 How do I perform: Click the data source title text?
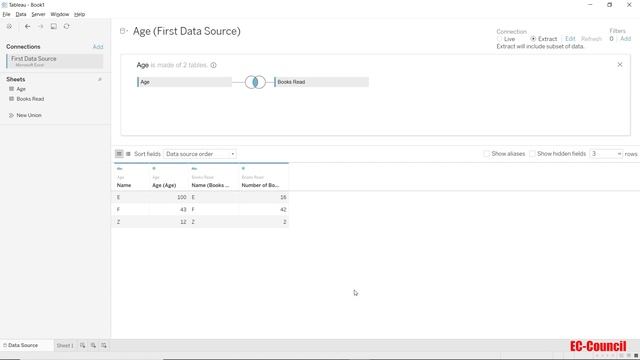(x=187, y=31)
